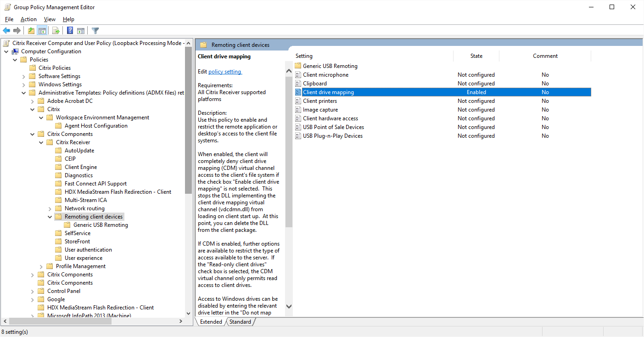Screen dimensions: 644x337
Task: Collapse the Policies node
Action: (15, 60)
